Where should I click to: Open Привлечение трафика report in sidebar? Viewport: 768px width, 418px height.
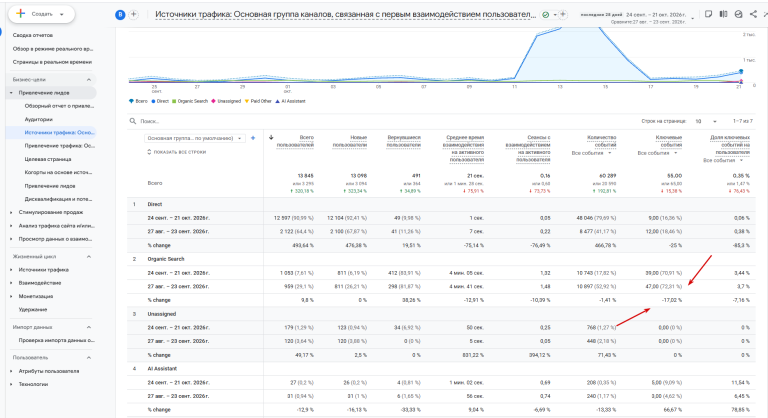pos(60,146)
